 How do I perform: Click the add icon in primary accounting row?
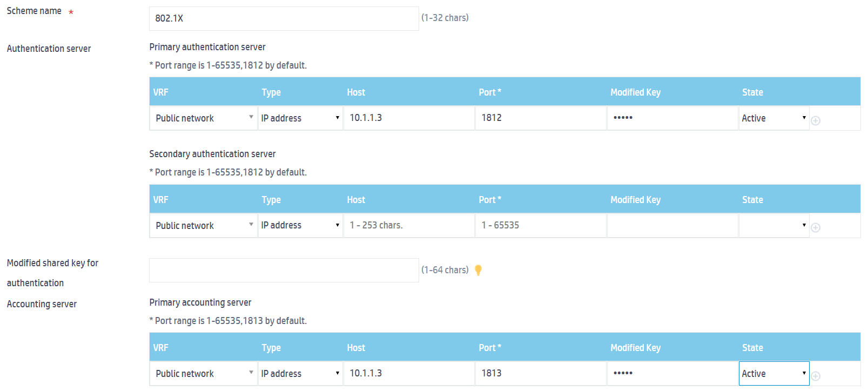coord(816,376)
